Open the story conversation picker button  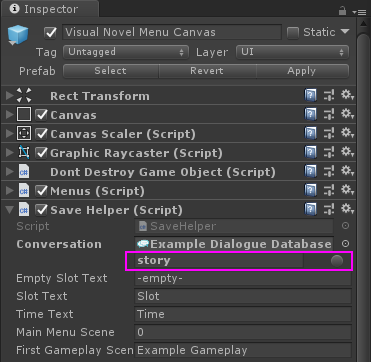337,261
